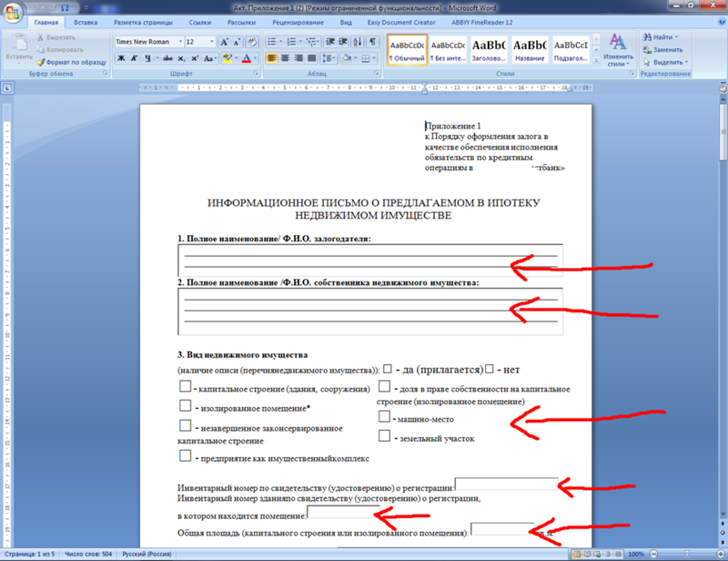
Task: Click 'Формат по образцу' format painter
Action: pyautogui.click(x=72, y=62)
